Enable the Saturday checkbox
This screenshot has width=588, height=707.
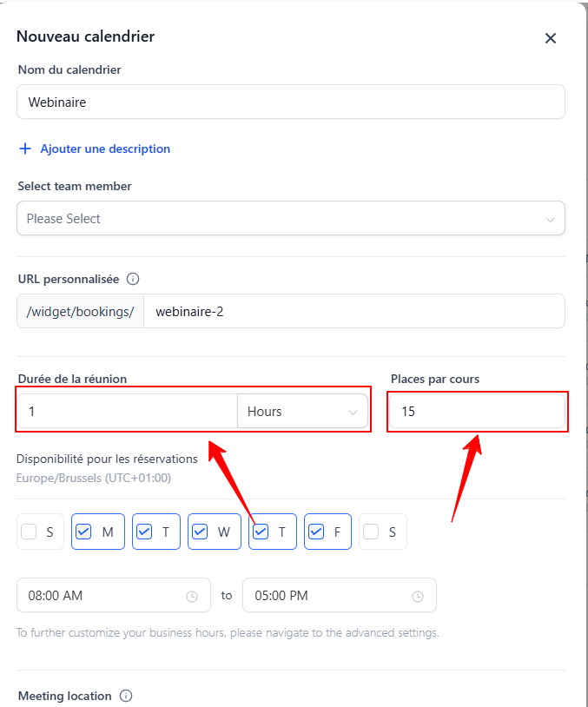(371, 532)
